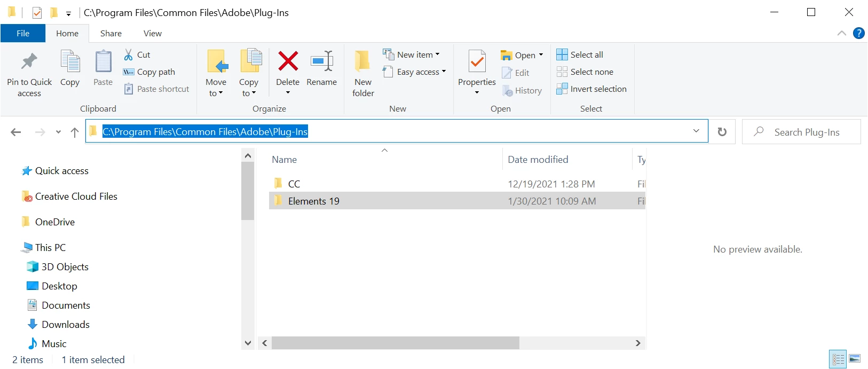Switch to the Home tab
868x369 pixels.
click(67, 33)
